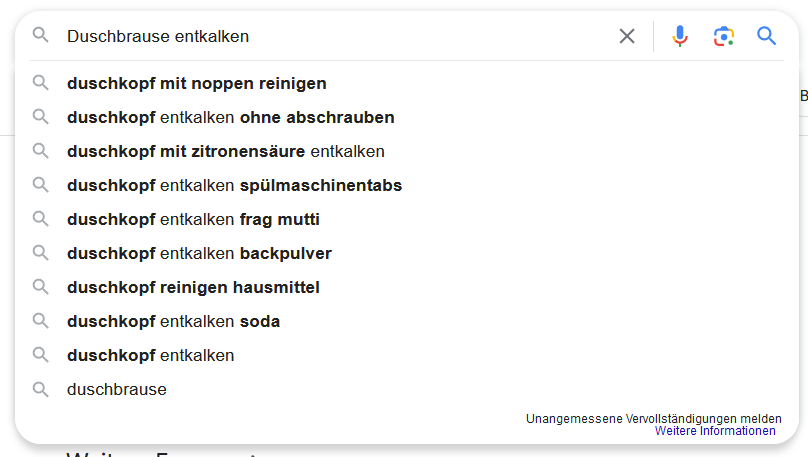Clear the search box with X icon
Screen dimensions: 808x457
[x=627, y=36]
